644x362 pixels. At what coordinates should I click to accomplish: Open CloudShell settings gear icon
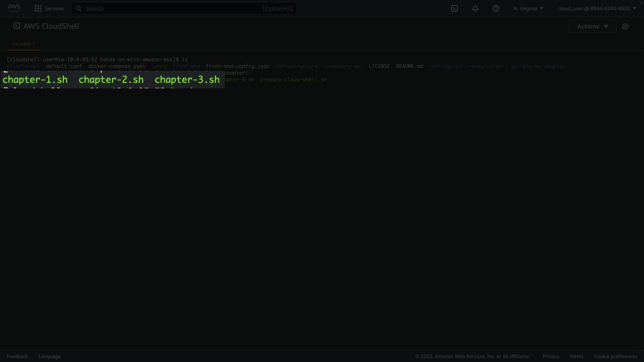click(625, 26)
